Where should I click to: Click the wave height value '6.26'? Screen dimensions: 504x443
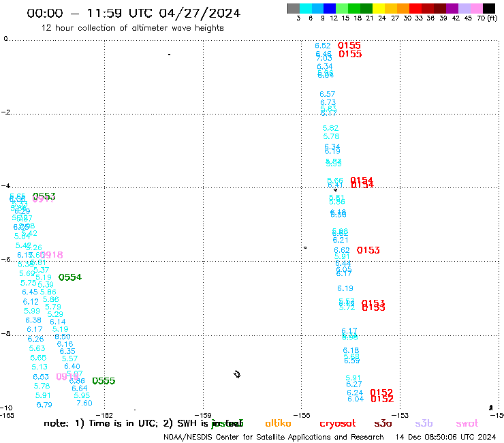(35, 339)
